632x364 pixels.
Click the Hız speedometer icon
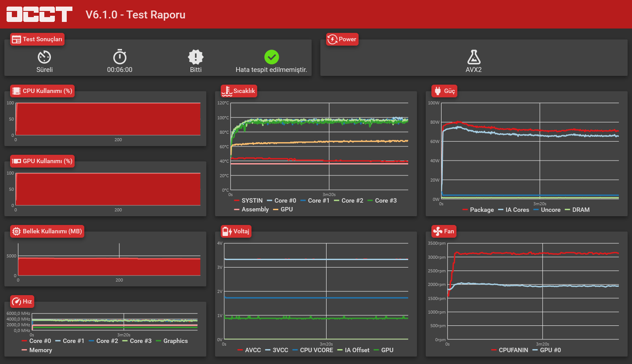pyautogui.click(x=16, y=301)
